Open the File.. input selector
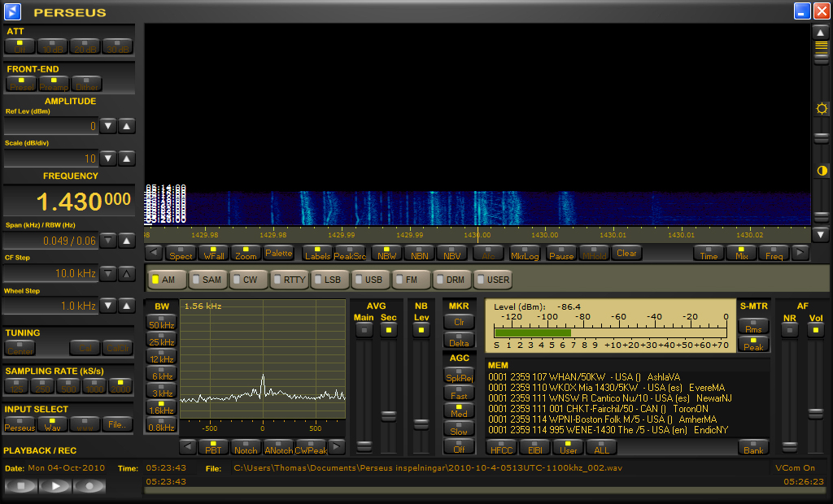This screenshot has height=504, width=833. click(x=117, y=424)
